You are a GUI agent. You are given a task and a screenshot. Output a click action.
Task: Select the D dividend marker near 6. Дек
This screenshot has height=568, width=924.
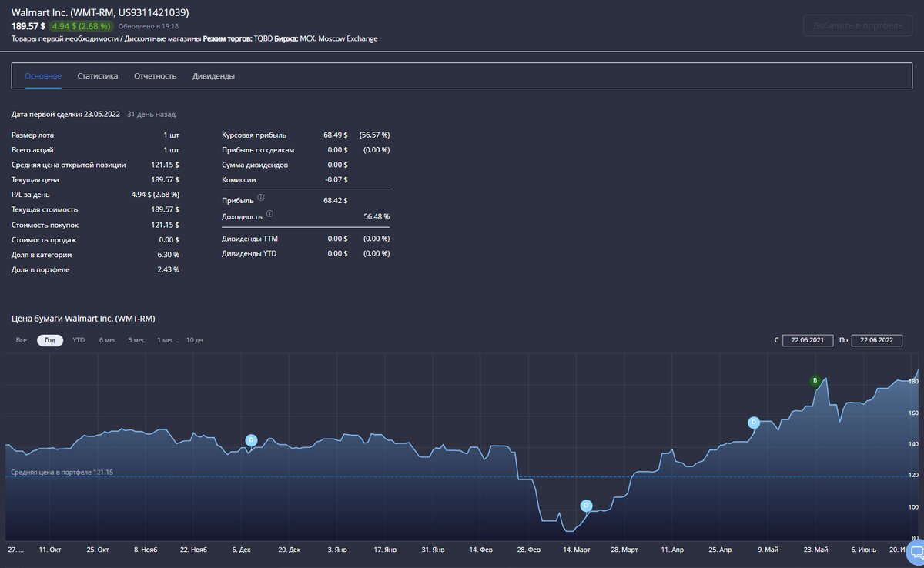tap(251, 439)
